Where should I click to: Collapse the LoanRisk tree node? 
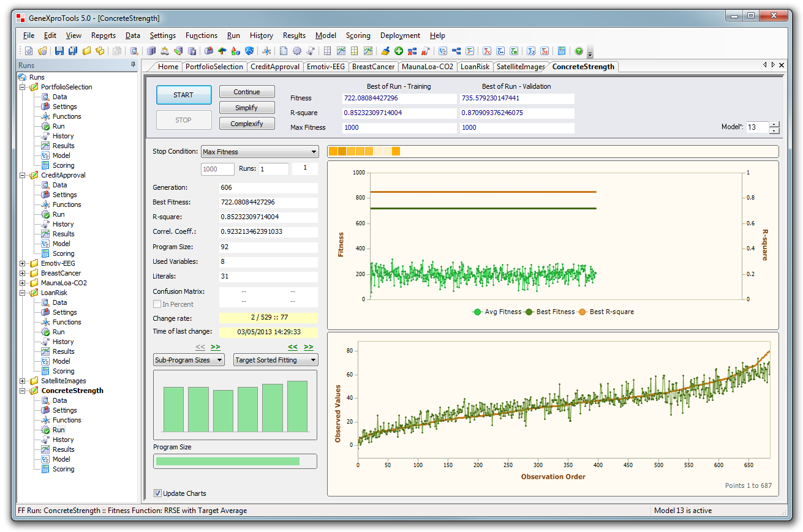coord(23,293)
